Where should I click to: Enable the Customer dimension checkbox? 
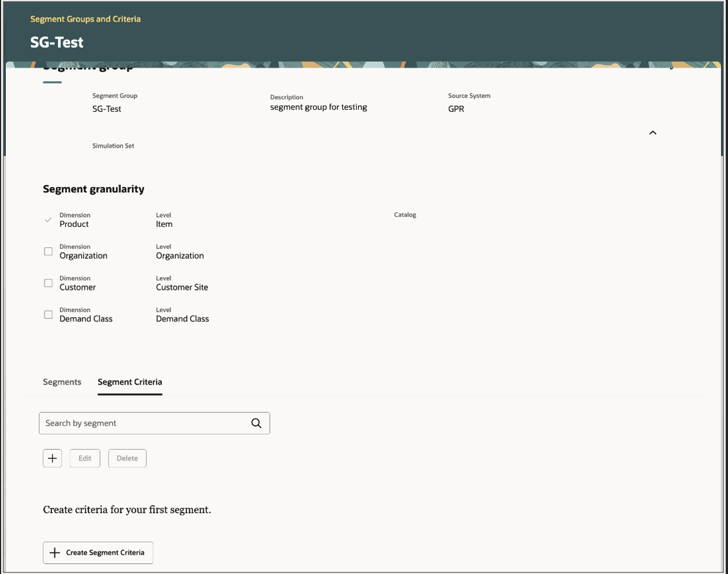click(x=48, y=283)
